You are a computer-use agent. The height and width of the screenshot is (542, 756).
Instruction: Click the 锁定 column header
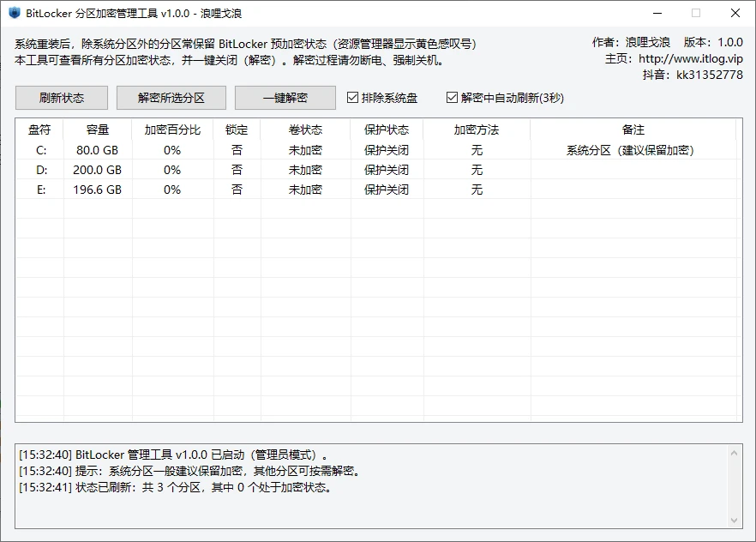(237, 129)
